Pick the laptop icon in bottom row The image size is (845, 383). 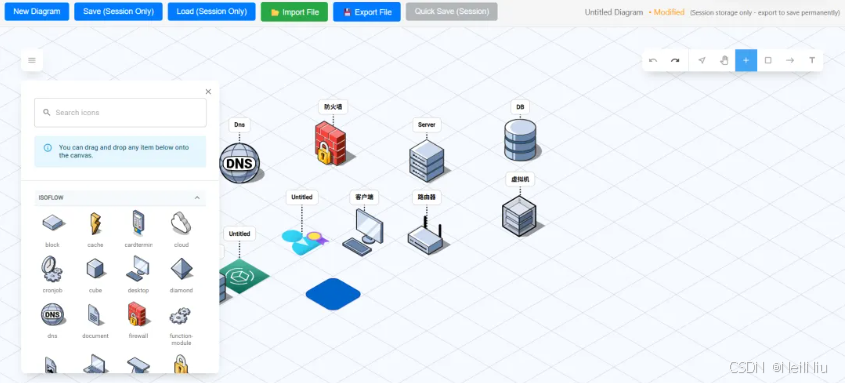tap(95, 364)
